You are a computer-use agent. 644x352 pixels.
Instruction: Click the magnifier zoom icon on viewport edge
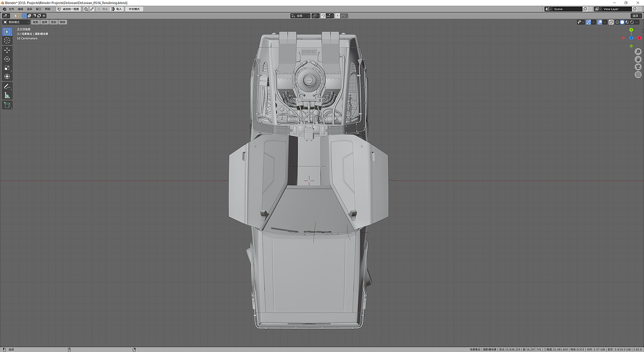pos(638,52)
